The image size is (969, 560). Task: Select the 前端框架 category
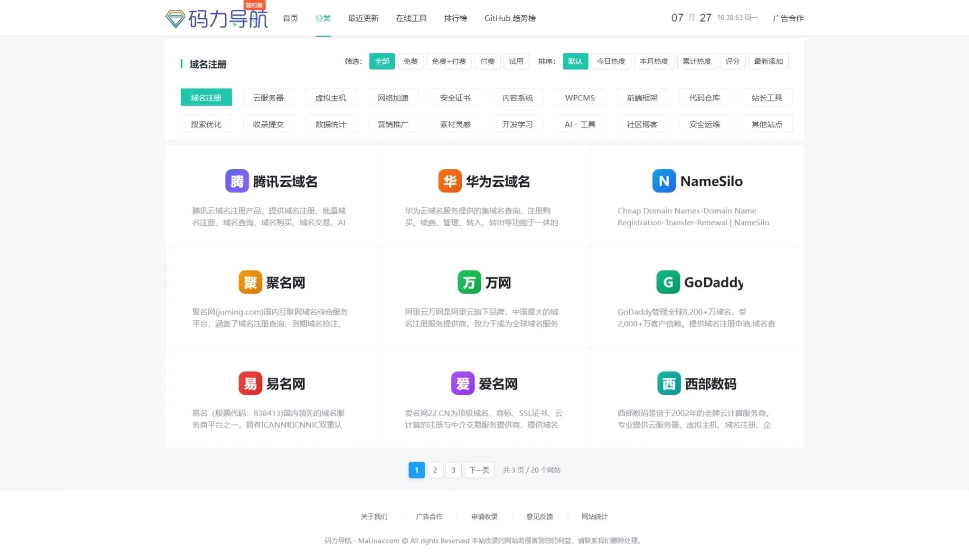[x=642, y=97]
